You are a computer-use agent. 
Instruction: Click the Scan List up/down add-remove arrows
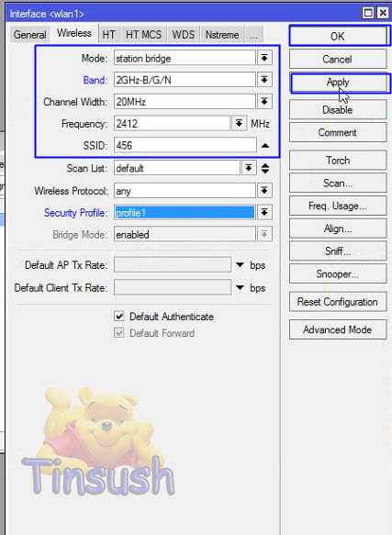(x=265, y=168)
